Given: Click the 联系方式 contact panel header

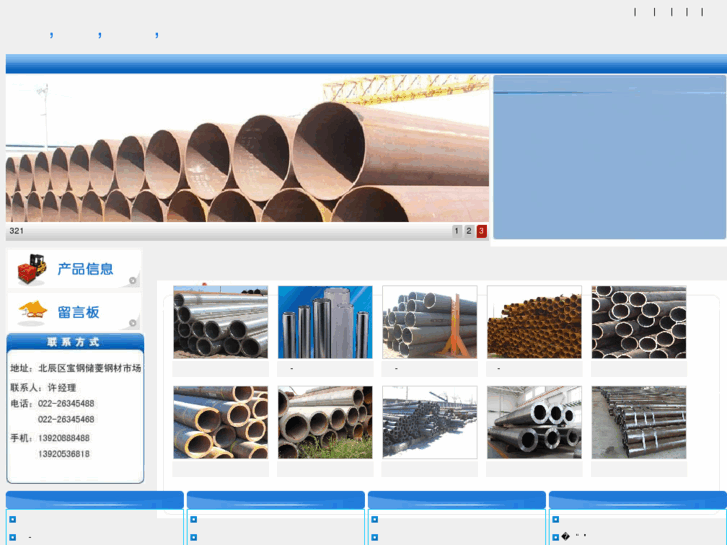Looking at the screenshot, I should point(75,342).
